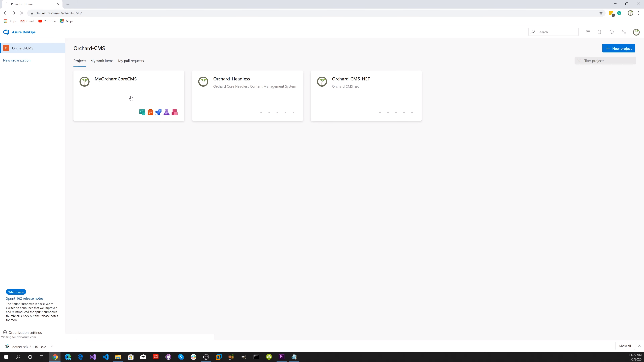Select Orchard-CMS organization in sidebar
Image resolution: width=644 pixels, height=362 pixels.
point(33,48)
